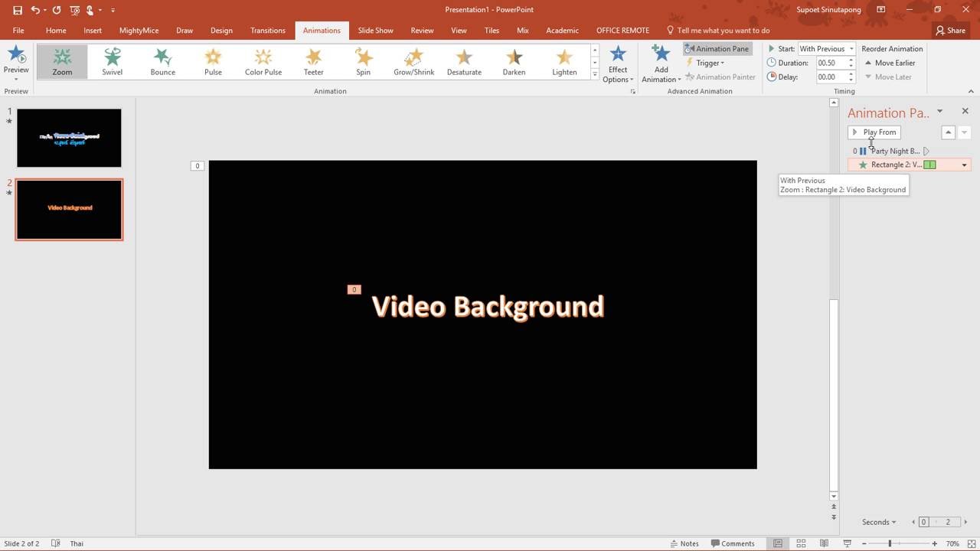Open Animation Pane options dropdown arrow
The height and width of the screenshot is (551, 980).
tap(939, 112)
